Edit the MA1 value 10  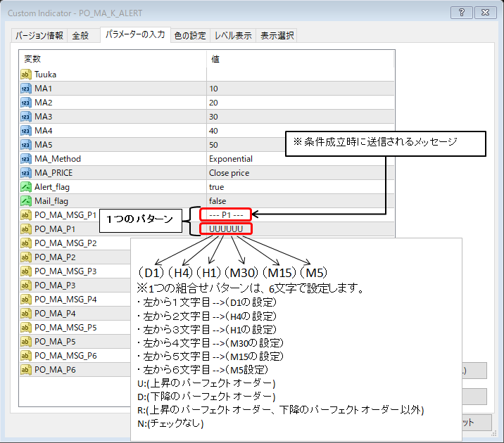(300, 89)
